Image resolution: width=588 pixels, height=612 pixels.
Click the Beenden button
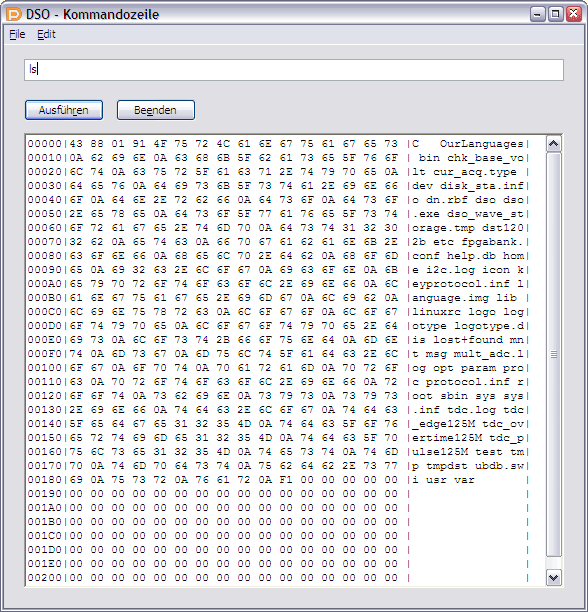(156, 110)
